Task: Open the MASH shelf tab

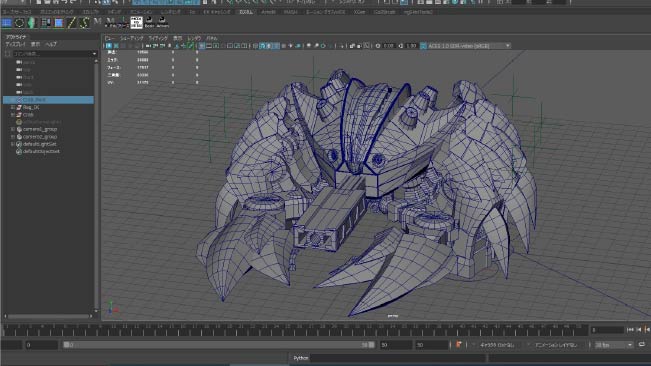Action: pos(290,12)
